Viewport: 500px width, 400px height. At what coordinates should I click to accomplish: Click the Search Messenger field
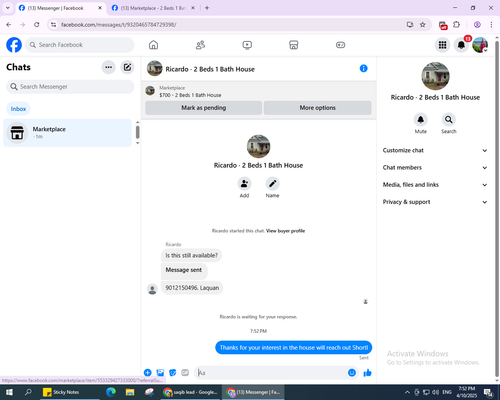coord(70,87)
